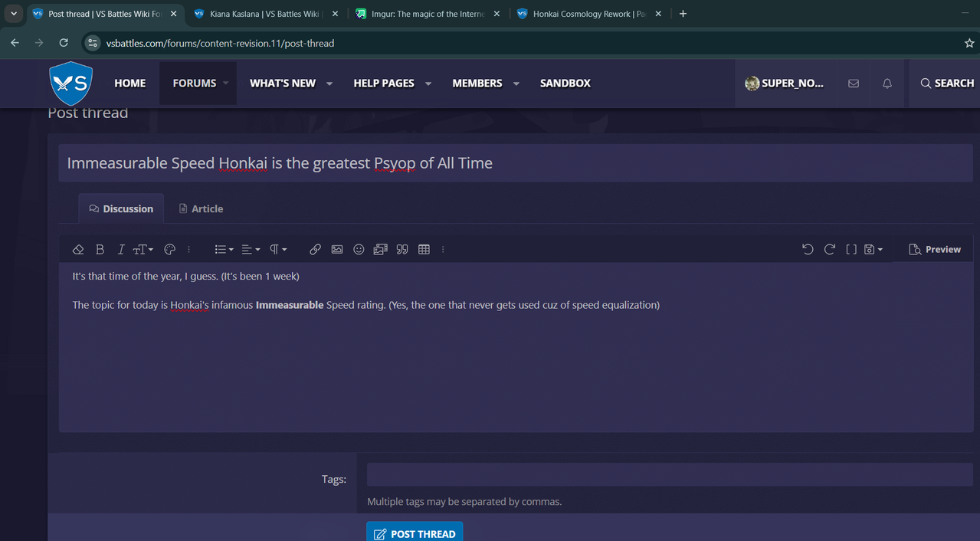Screen dimensions: 980x541
Task: Open the SUPER_NO... user account menu
Action: click(785, 84)
